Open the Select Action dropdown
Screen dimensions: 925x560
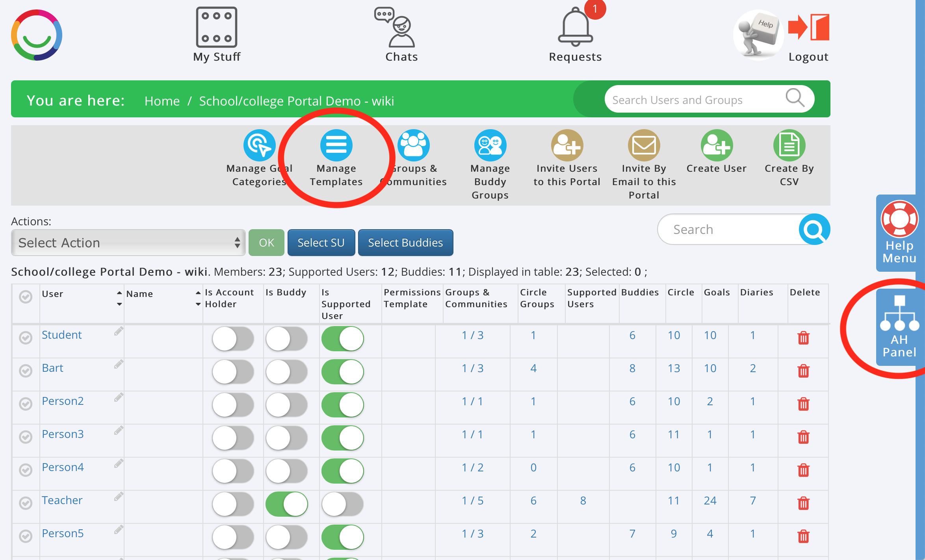pos(128,243)
